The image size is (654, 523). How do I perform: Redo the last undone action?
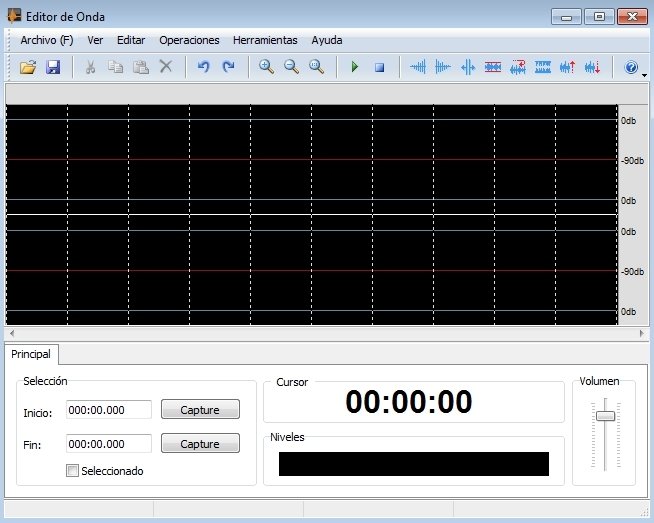(228, 67)
